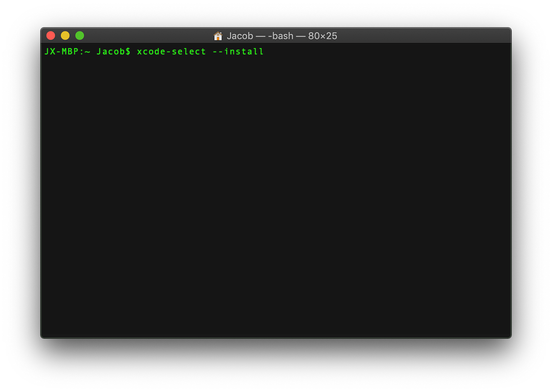Click the center of the Terminal window
This screenshot has height=392, width=552.
click(x=276, y=183)
